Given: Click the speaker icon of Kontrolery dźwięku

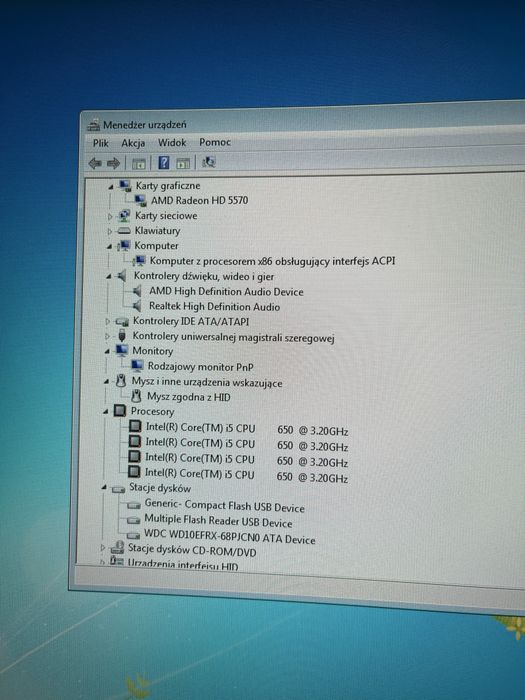Looking at the screenshot, I should pyautogui.click(x=122, y=276).
